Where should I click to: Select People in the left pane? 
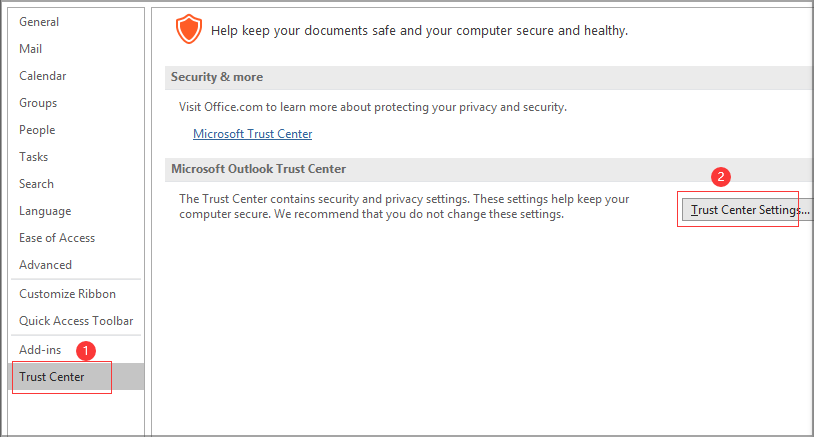pyautogui.click(x=37, y=130)
